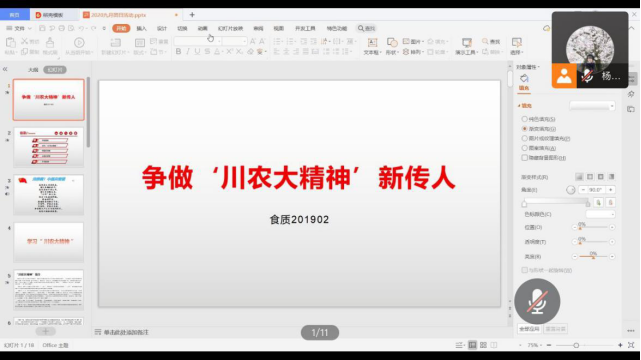The width and height of the screenshot is (641, 360).
Task: Open the color stop color (C) dropdown
Action: (x=600, y=214)
